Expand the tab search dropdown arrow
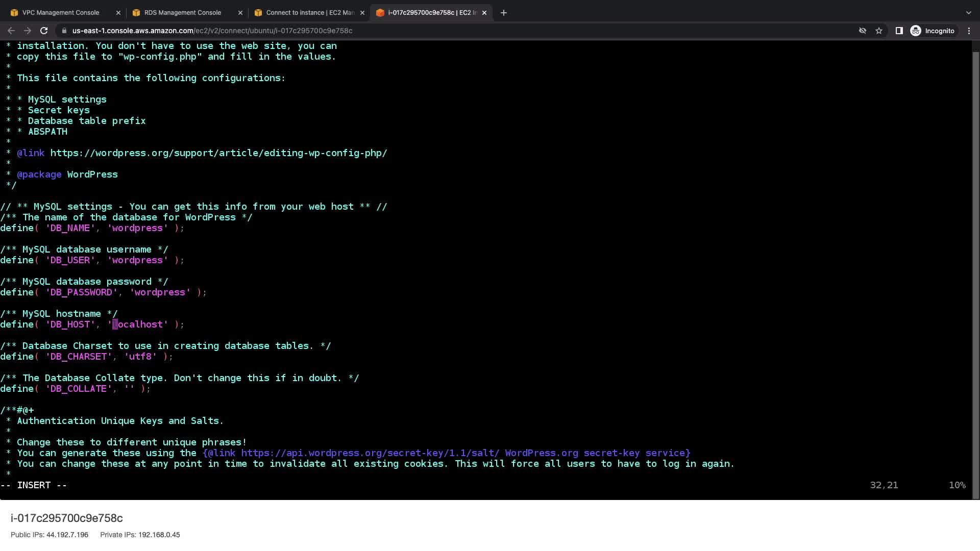 [968, 13]
